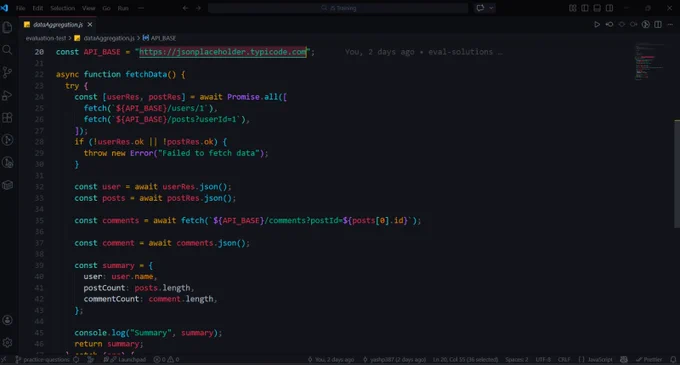Select the dataAggregation.js tab

pos(58,25)
